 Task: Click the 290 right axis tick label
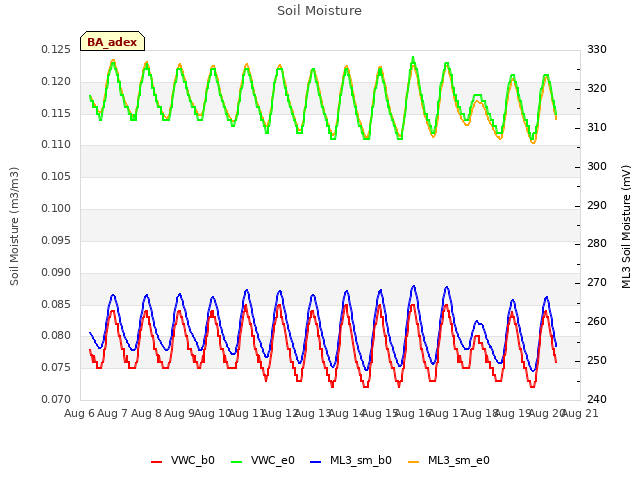597,205
